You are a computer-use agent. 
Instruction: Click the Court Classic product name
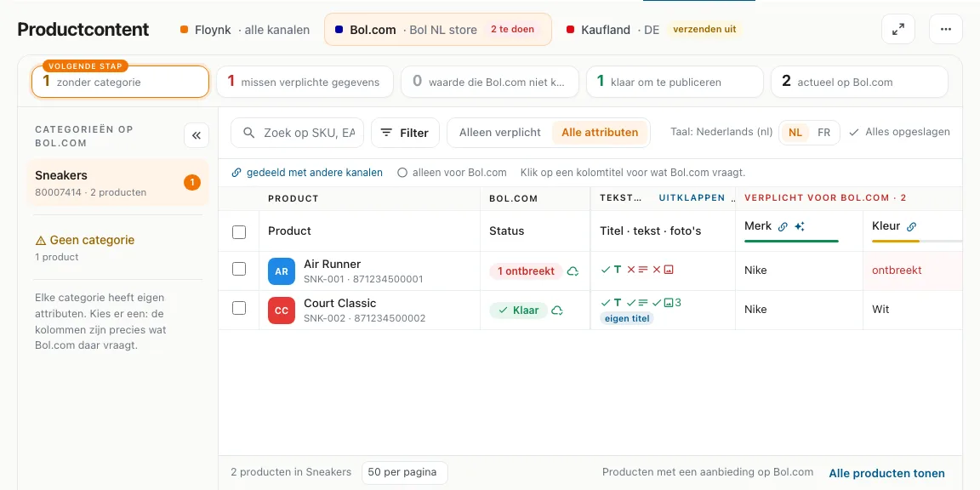[x=340, y=303]
